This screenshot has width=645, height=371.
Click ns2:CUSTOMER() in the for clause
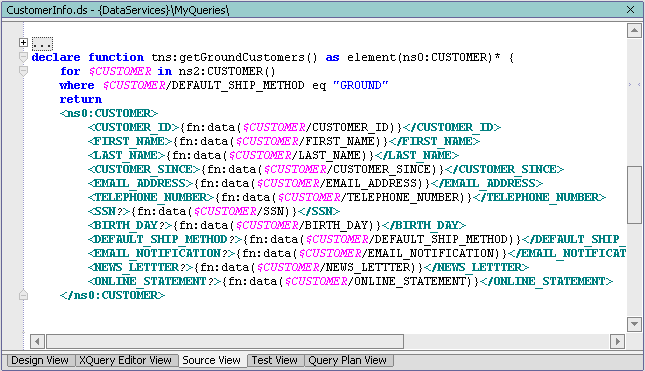pos(227,71)
